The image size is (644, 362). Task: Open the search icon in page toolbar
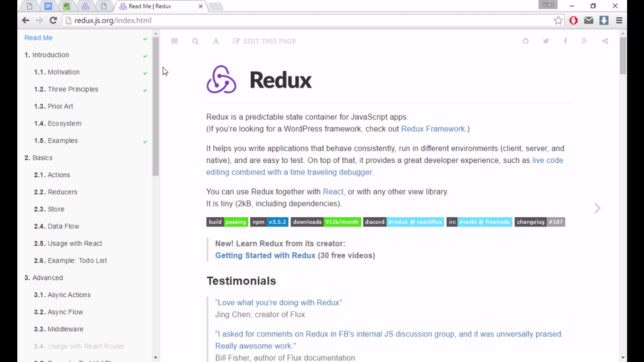195,41
